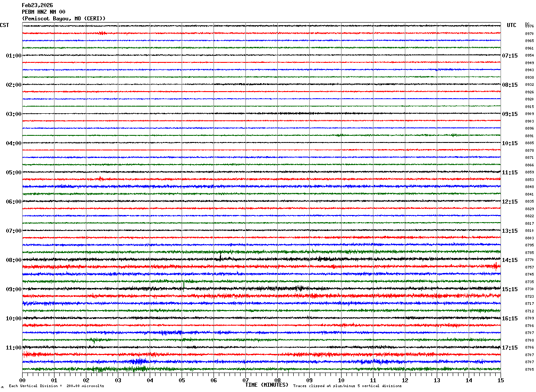Click the DC offset value "8909"
Viewport: 536px width, 392px height.
(x=529, y=114)
